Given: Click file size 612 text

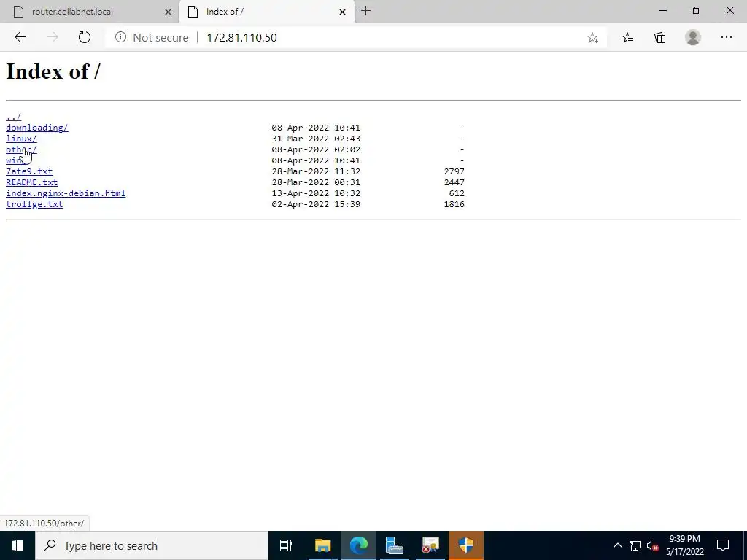Looking at the screenshot, I should click(x=457, y=193).
